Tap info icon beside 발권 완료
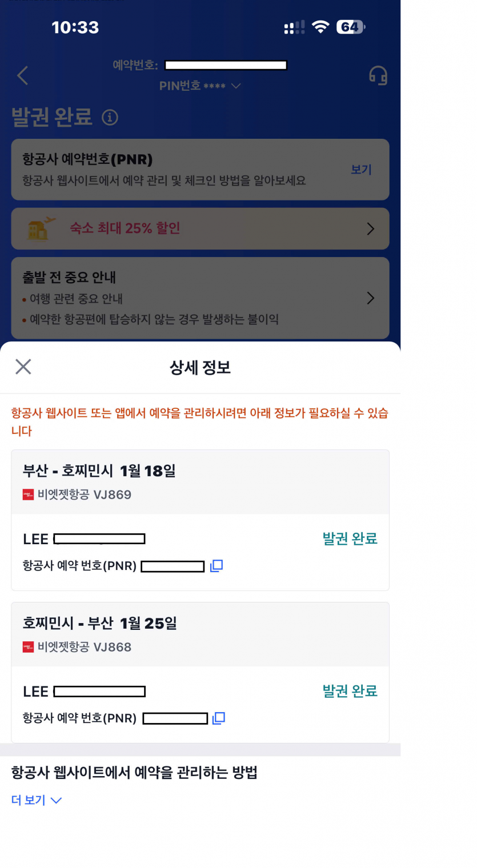Screen dimensions: 477x868 click(110, 118)
